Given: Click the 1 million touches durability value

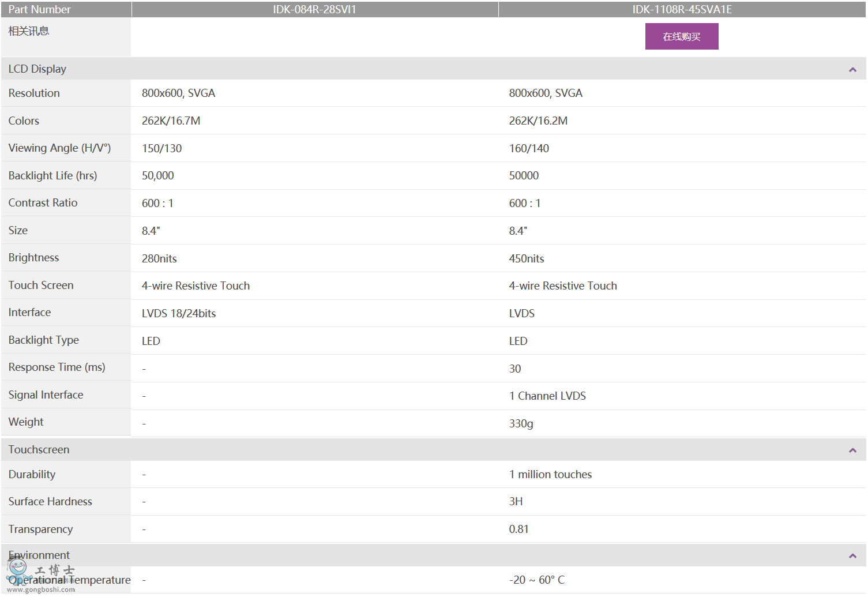Looking at the screenshot, I should [x=550, y=474].
